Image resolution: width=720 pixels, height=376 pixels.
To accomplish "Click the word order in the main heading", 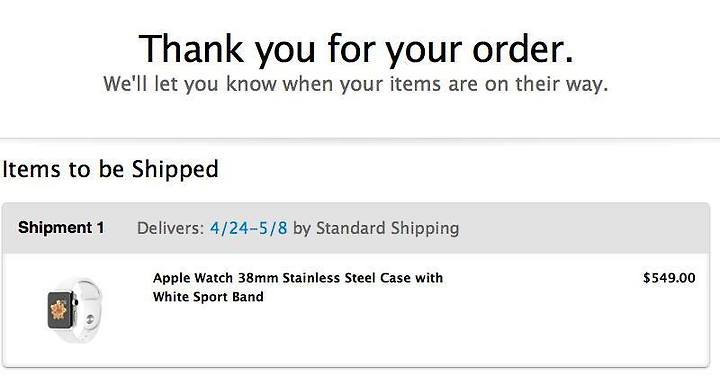I will [523, 49].
